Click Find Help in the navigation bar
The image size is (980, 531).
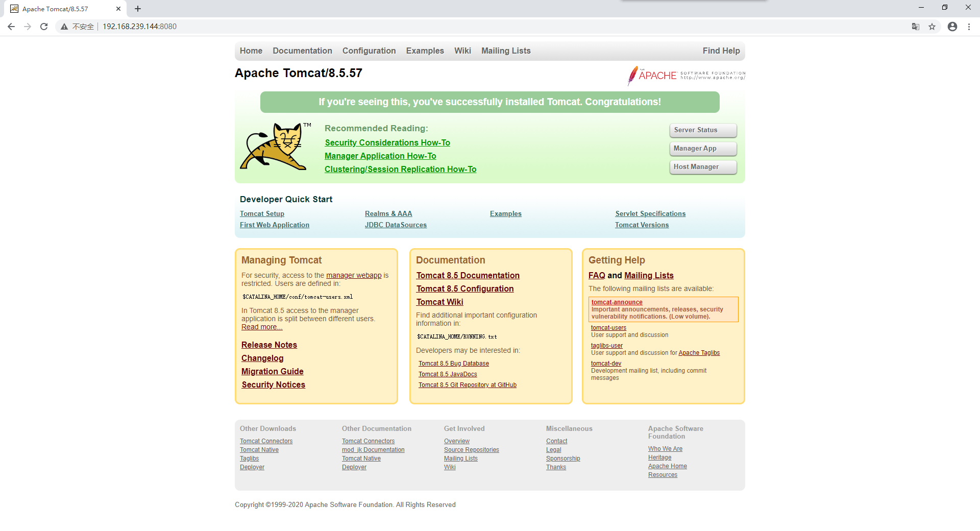[x=721, y=51]
